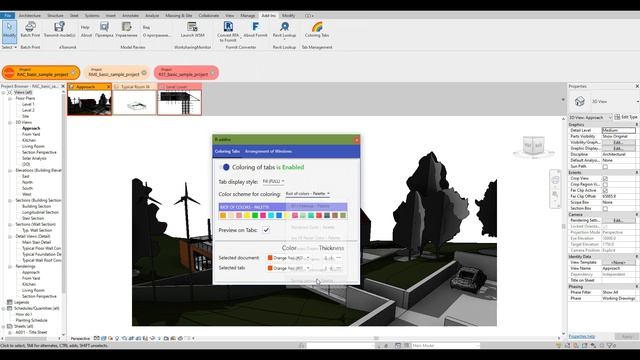The image size is (640, 360).
Task: Open the Typical Room view thumbnail
Action: pyautogui.click(x=134, y=103)
